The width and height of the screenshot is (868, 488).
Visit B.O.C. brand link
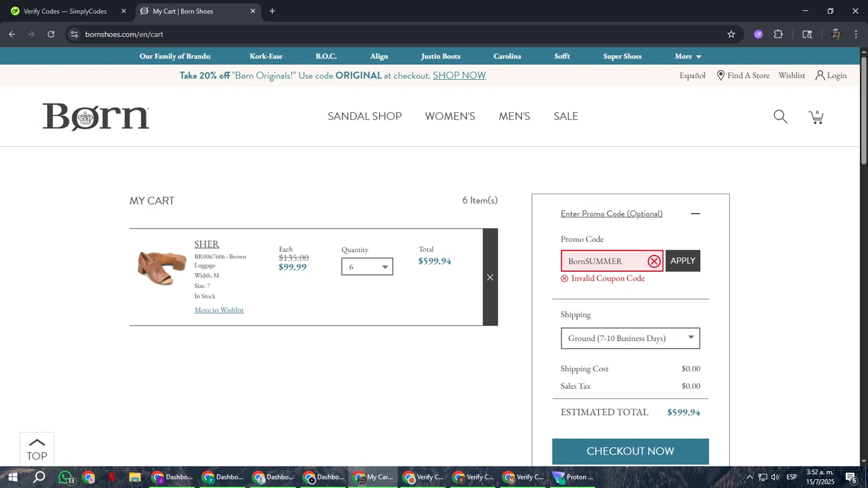click(326, 56)
